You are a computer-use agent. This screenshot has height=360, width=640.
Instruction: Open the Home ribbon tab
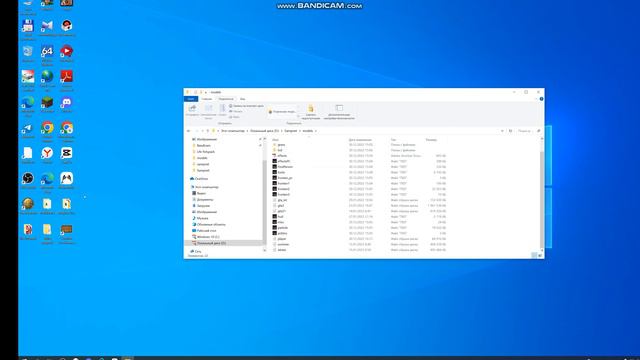[207, 99]
